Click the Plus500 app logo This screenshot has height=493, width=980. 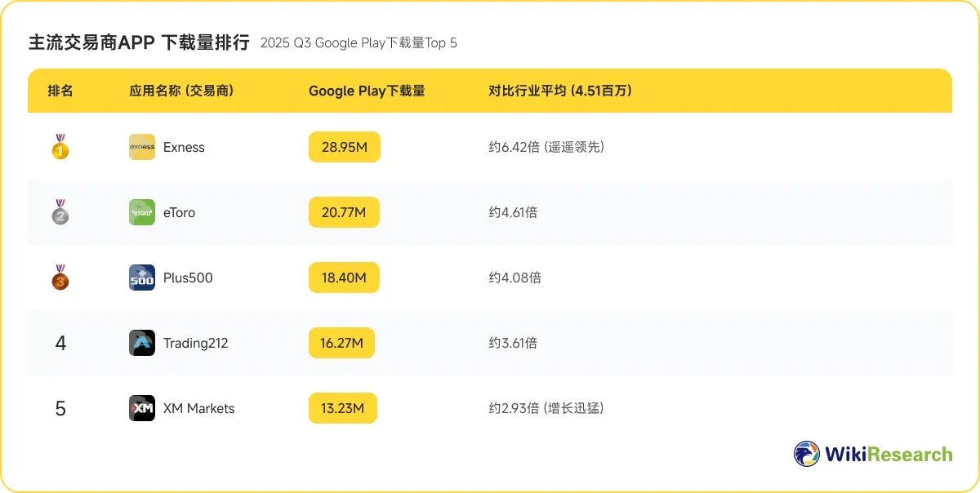[142, 278]
